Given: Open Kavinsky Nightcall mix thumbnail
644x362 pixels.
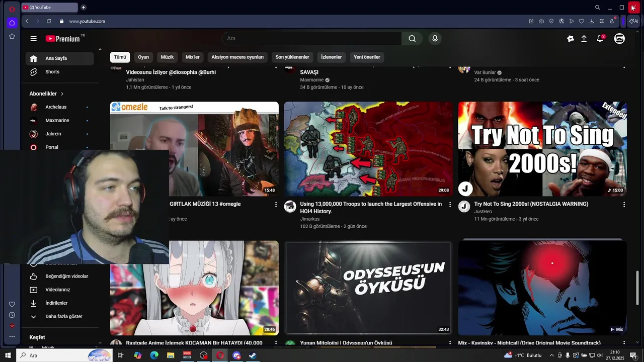Looking at the screenshot, I should [x=542, y=288].
